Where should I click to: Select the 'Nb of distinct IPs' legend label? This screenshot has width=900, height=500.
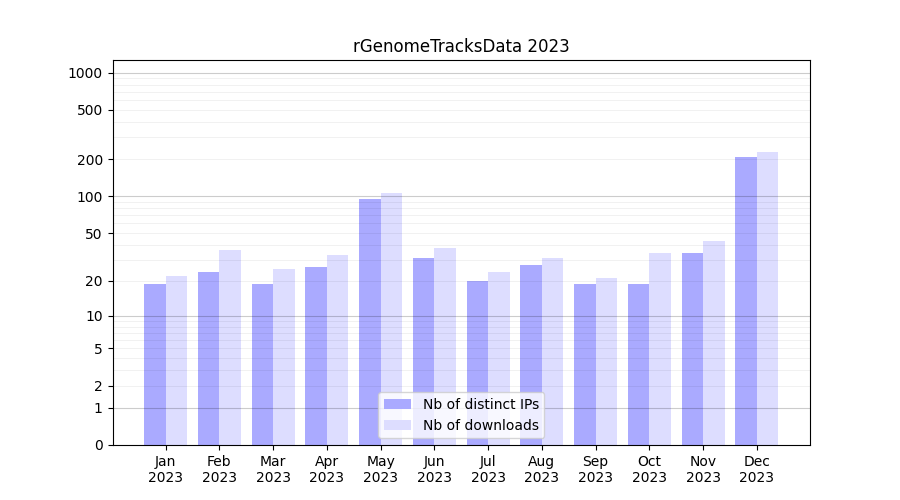click(480, 404)
